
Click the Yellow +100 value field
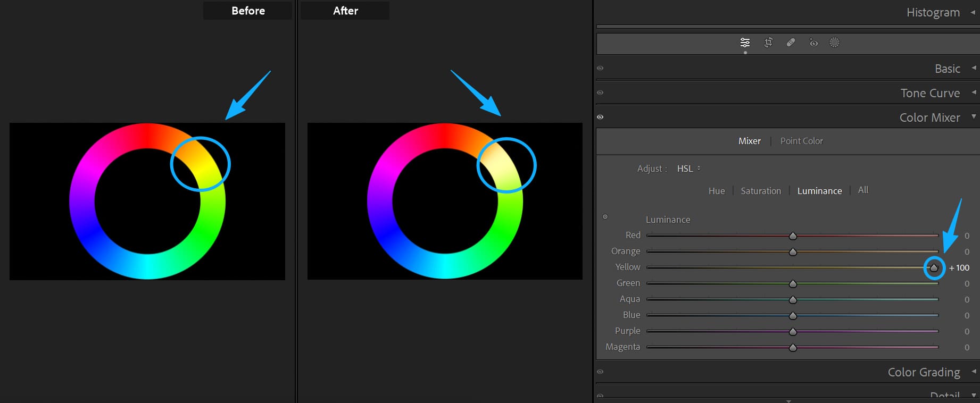tap(959, 267)
